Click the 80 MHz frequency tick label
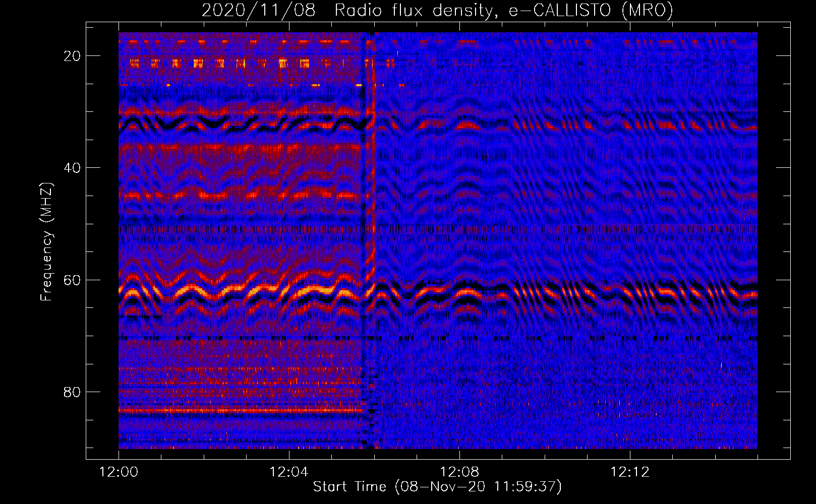 point(72,392)
